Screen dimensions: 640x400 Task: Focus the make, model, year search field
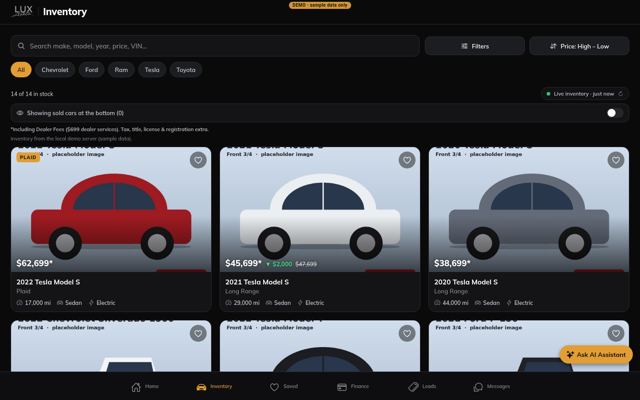tap(215, 46)
